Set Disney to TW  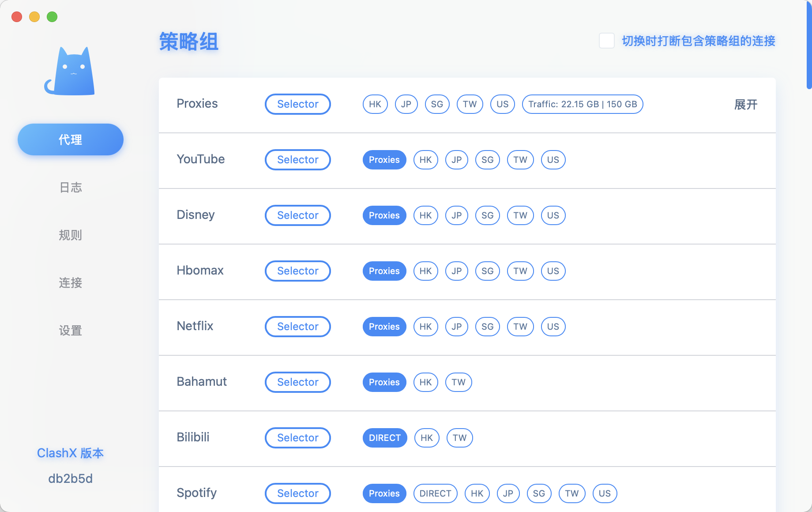[520, 215]
